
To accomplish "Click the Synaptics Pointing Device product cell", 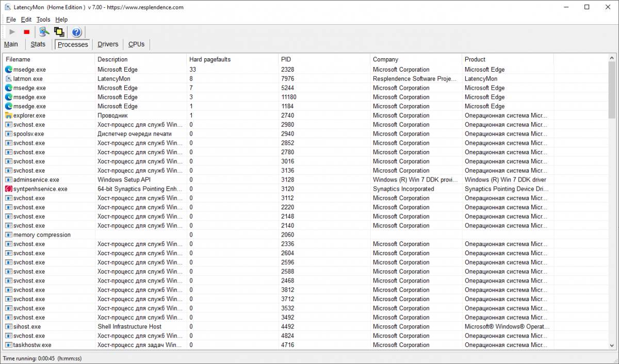I will click(506, 189).
